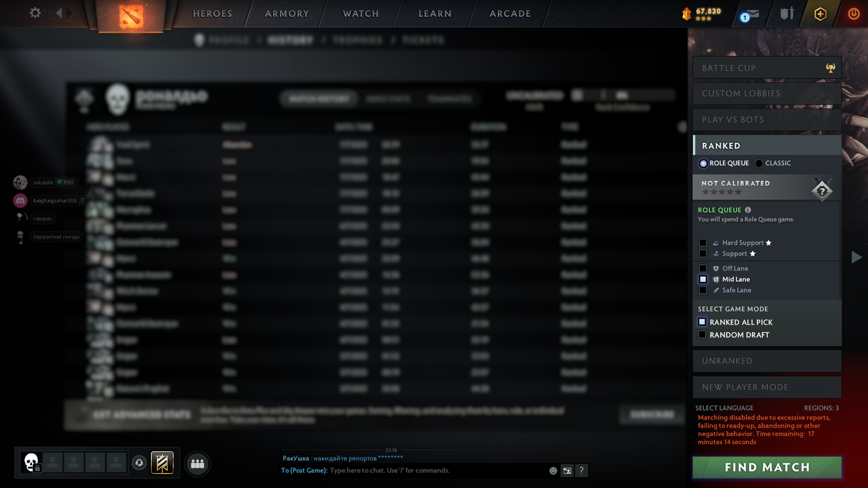Click the chat channel switch icon
Image resolution: width=868 pixels, height=488 pixels.
tap(567, 470)
